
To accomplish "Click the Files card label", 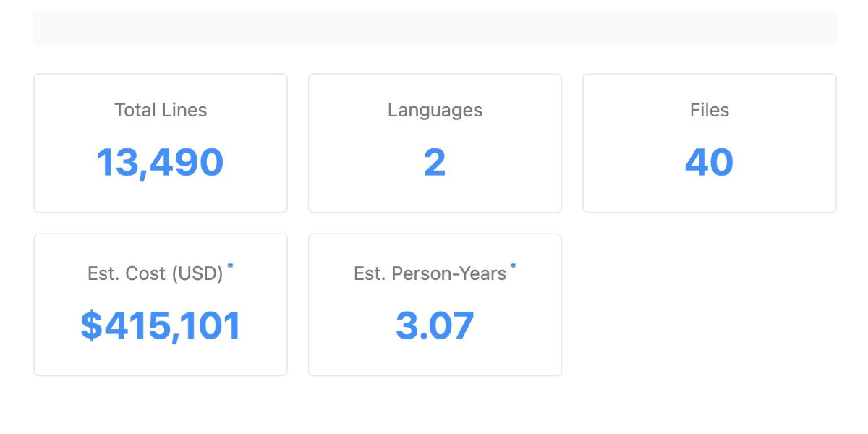I will (x=710, y=110).
